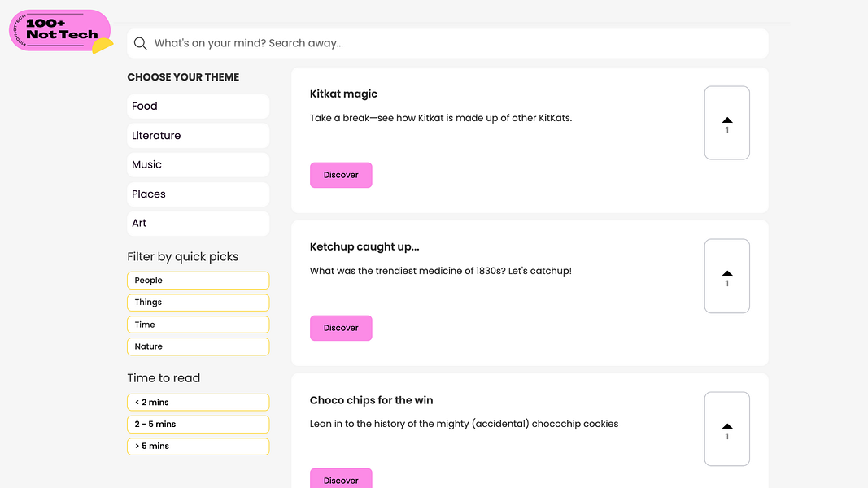Image resolution: width=868 pixels, height=488 pixels.
Task: Toggle the People quick pick filter
Action: (x=198, y=281)
